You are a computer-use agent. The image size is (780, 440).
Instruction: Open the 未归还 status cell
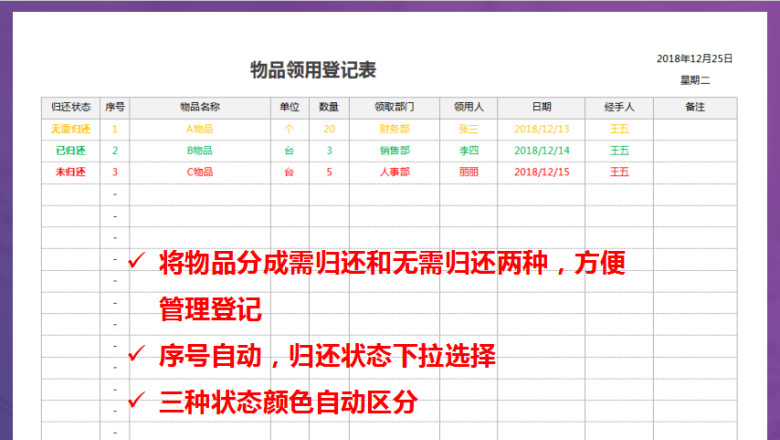coord(71,172)
